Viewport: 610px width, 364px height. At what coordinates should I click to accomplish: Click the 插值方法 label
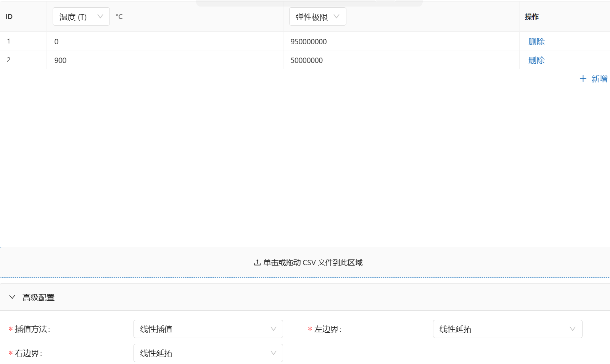(x=32, y=329)
